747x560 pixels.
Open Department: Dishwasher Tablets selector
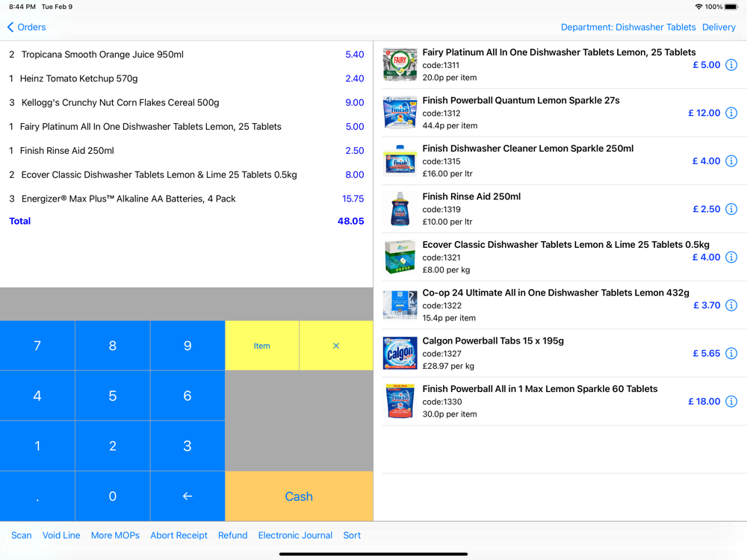[x=628, y=27]
